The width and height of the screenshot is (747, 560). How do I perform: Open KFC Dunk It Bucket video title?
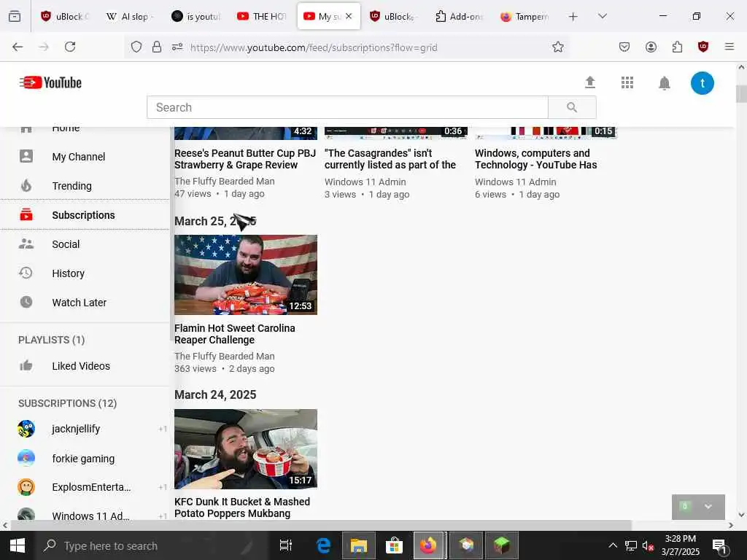[242, 507]
